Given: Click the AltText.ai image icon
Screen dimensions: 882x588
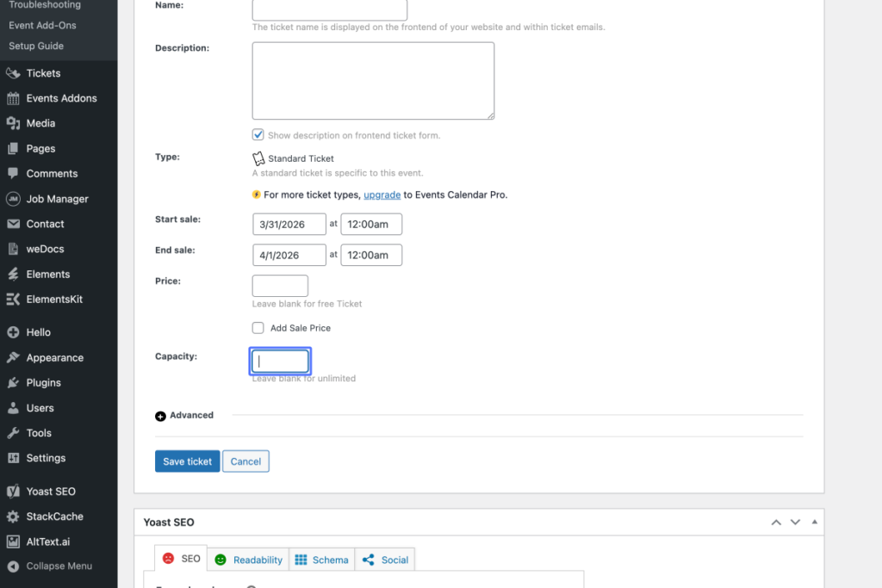Looking at the screenshot, I should [13, 542].
